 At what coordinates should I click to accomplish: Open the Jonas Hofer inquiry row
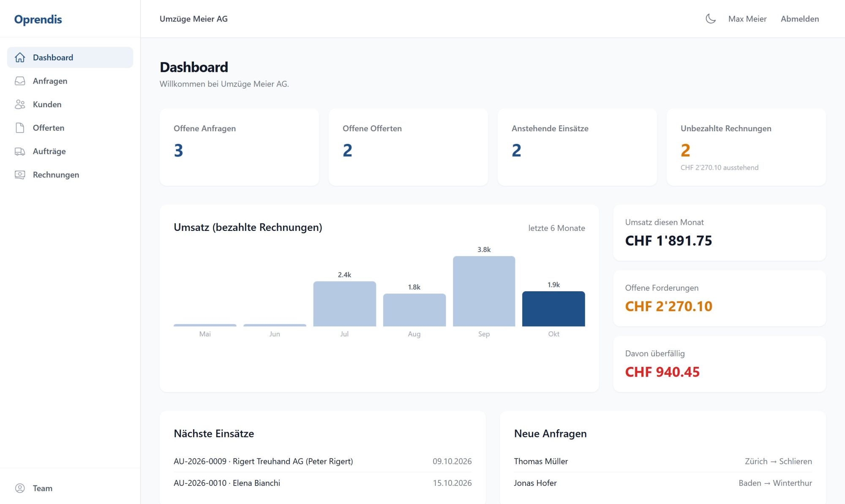point(663,483)
